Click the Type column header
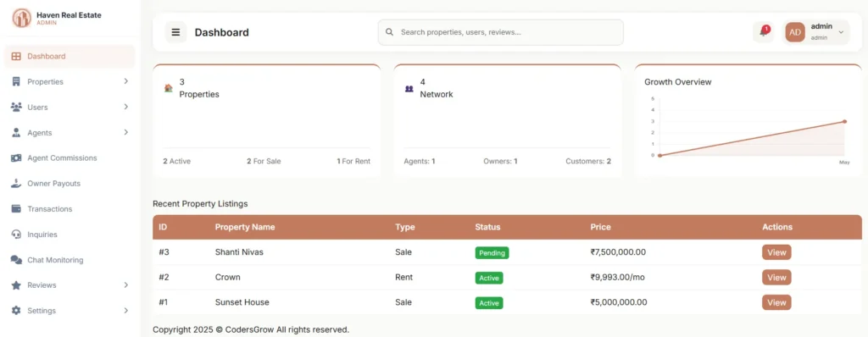Viewport: 868px width, 337px height. coord(404,227)
